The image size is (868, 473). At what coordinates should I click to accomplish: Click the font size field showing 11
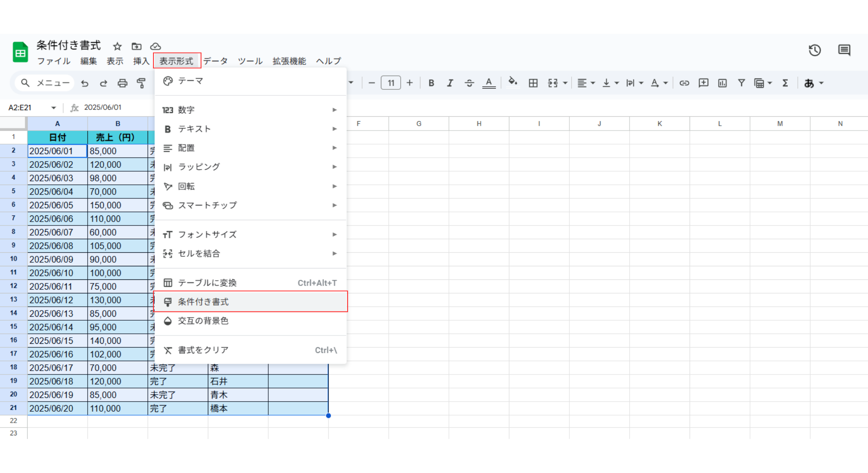[391, 83]
